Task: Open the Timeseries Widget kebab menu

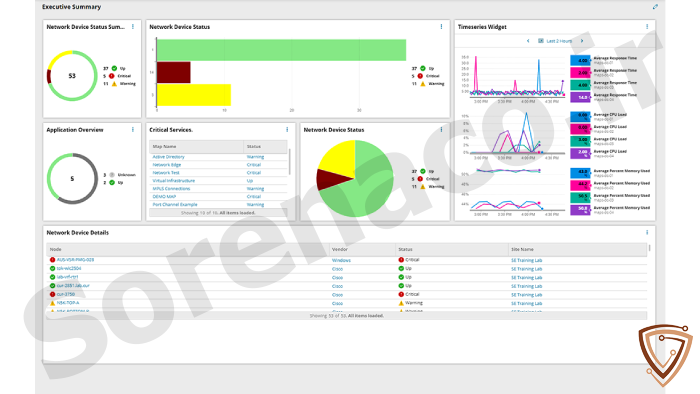Action: [x=647, y=27]
